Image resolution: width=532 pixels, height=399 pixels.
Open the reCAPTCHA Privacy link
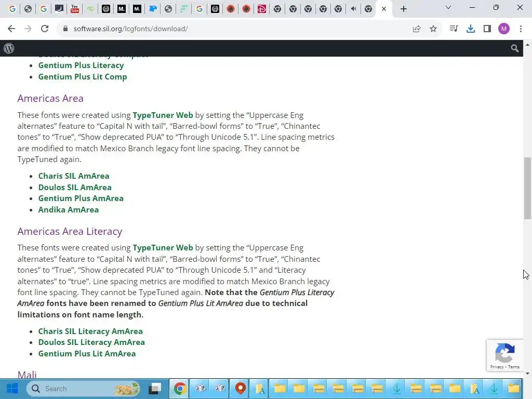point(497,367)
